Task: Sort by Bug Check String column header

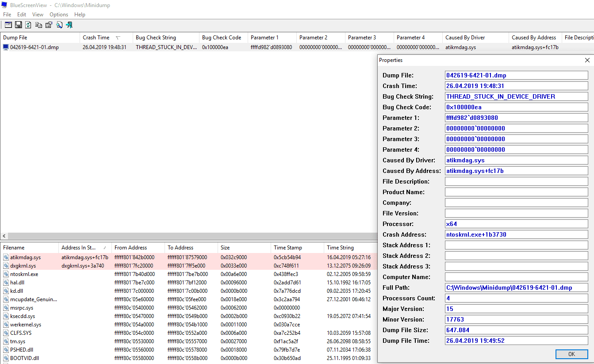Action: [x=166, y=38]
